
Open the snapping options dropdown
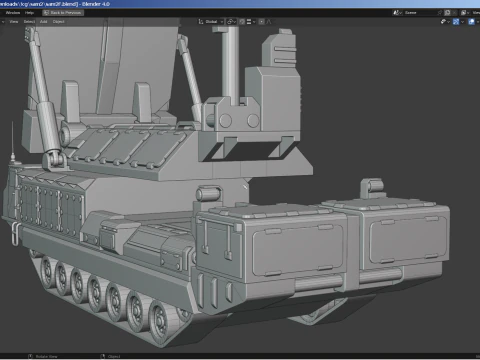coord(251,22)
